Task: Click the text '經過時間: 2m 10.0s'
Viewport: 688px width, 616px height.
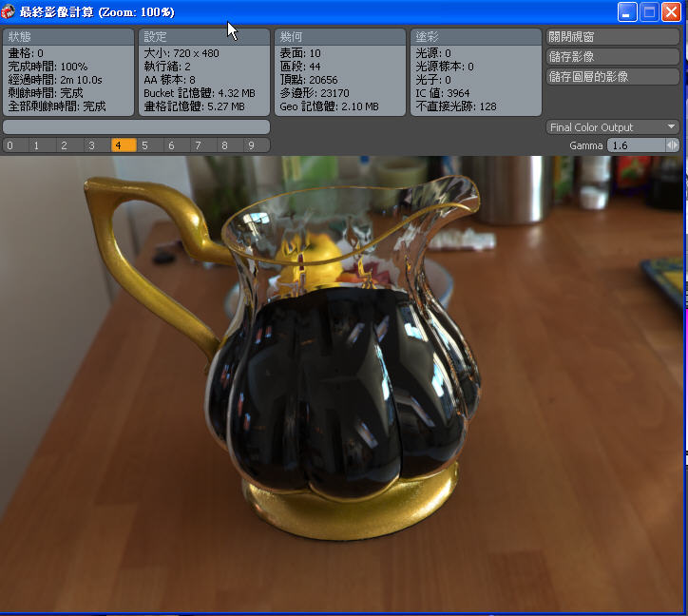Action: click(x=55, y=80)
